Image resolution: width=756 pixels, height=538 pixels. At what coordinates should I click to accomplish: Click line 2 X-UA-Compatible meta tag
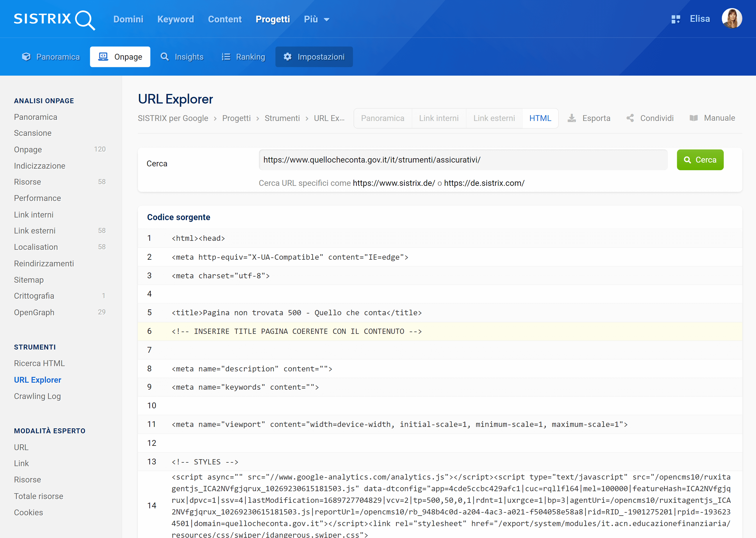pos(440,257)
